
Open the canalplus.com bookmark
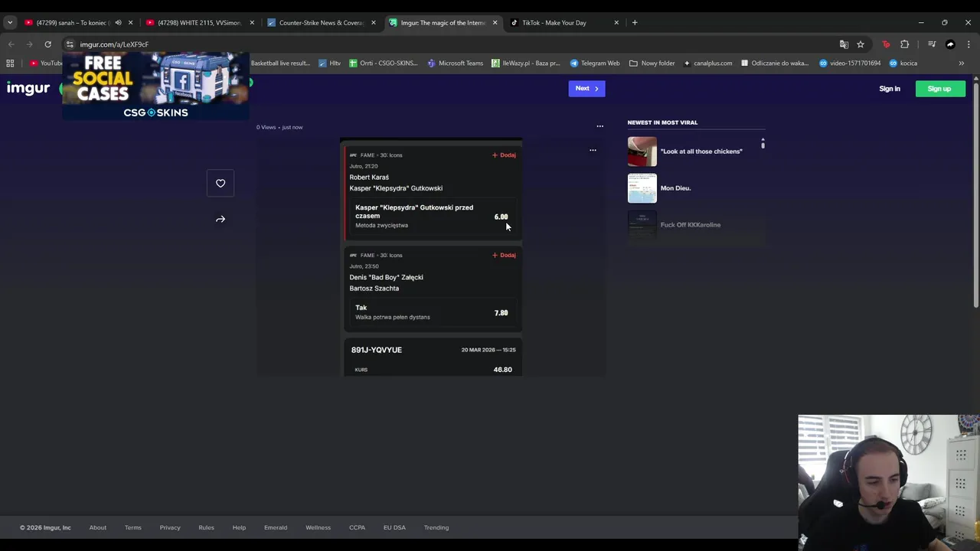pyautogui.click(x=707, y=64)
